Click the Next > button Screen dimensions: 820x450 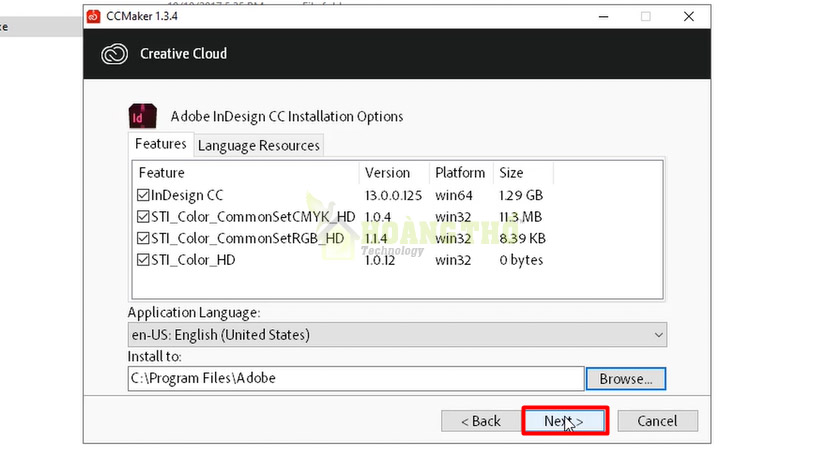pos(564,421)
